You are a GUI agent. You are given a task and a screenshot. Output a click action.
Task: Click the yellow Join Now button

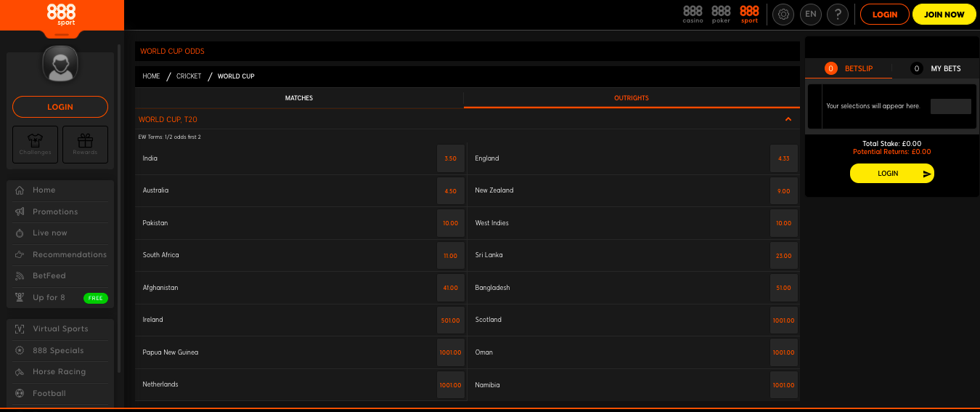pos(944,15)
